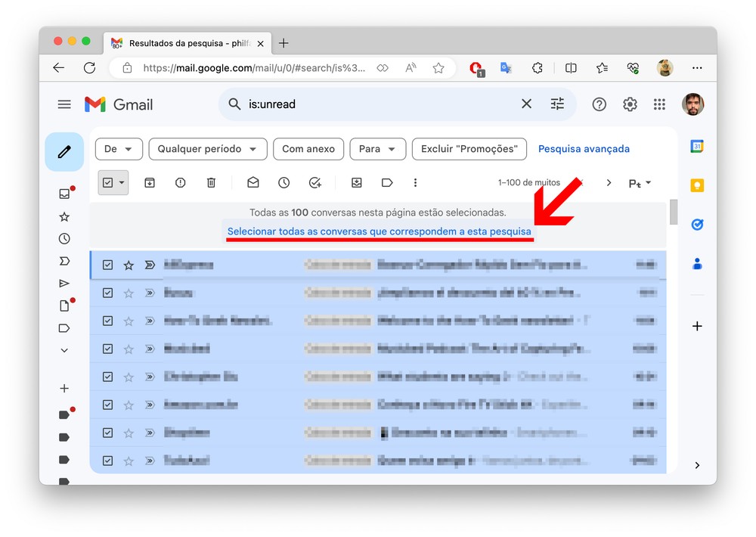Open a new browser tab
The height and width of the screenshot is (537, 756).
pos(283,43)
